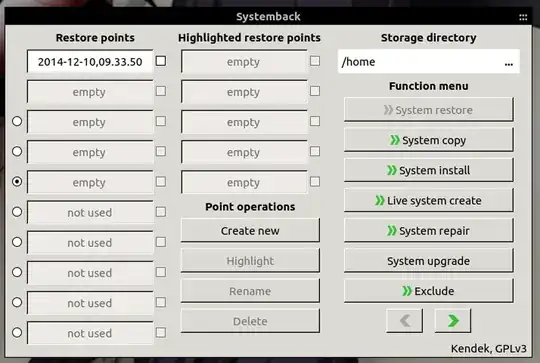Open System copy function

pyautogui.click(x=428, y=140)
